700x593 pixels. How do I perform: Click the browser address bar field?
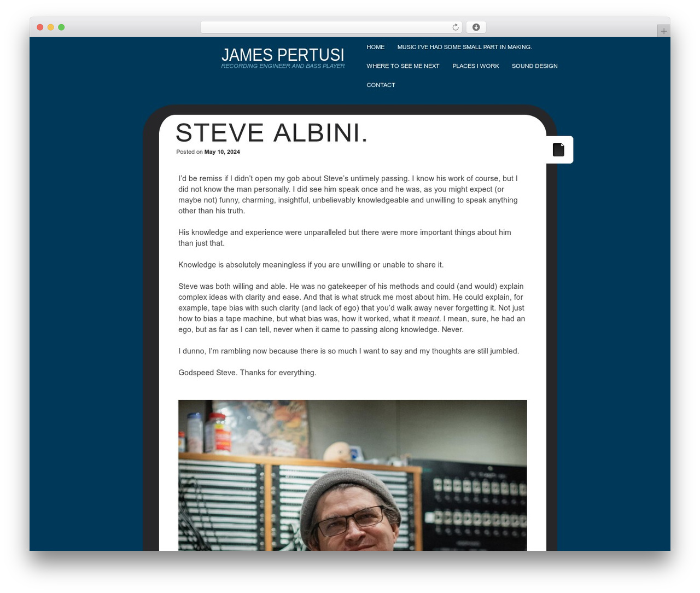(331, 27)
